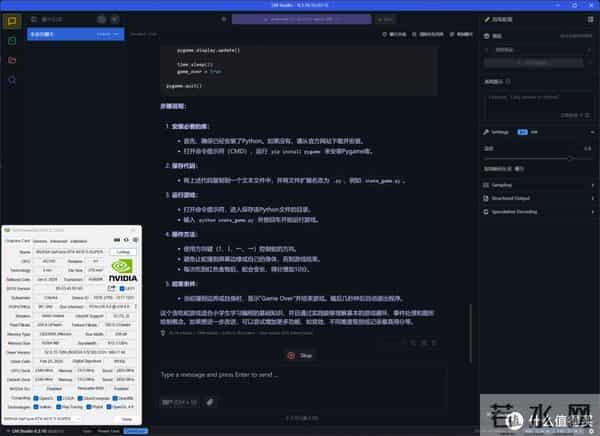This screenshot has width=600, height=436.
Task: Toggle the switch below the temperature slider
Action: tap(519, 168)
